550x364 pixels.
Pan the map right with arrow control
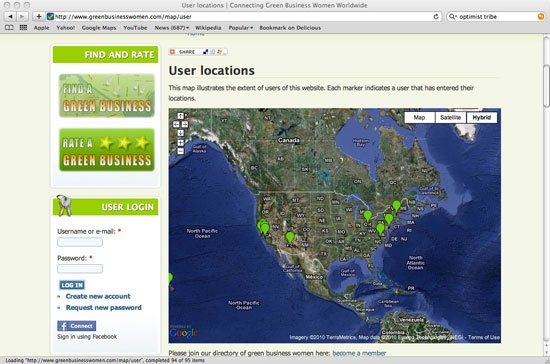coord(185,124)
